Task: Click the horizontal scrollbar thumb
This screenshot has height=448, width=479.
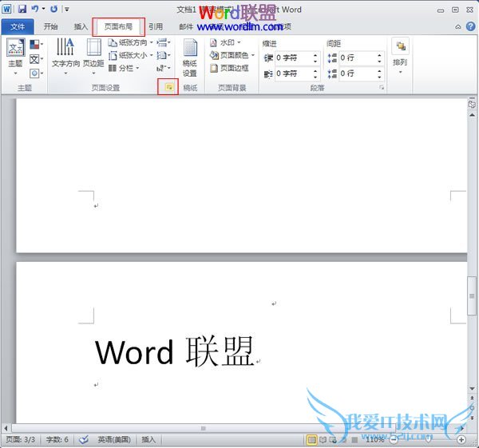Action: tap(204, 428)
